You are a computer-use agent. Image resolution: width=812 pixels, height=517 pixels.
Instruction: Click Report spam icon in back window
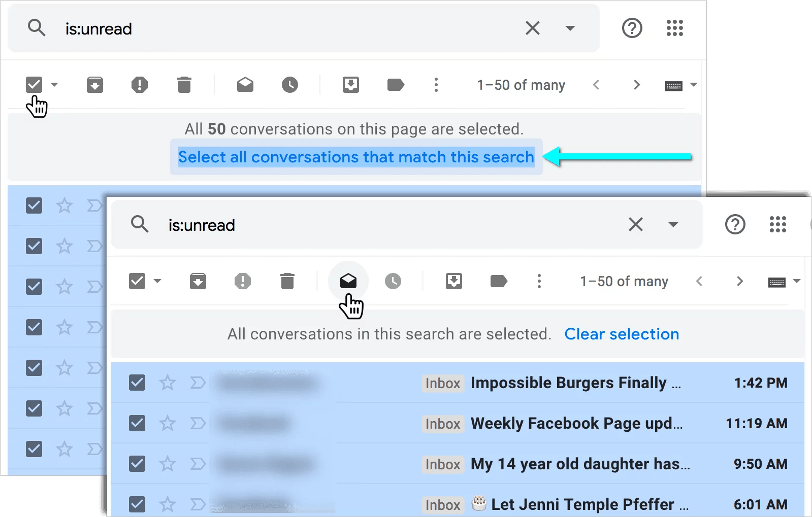coord(140,85)
